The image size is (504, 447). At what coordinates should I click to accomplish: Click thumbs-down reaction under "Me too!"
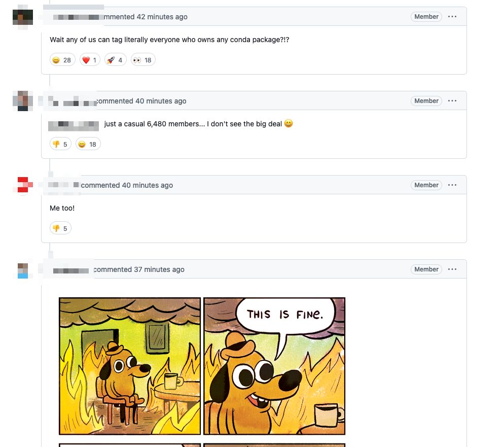[60, 228]
